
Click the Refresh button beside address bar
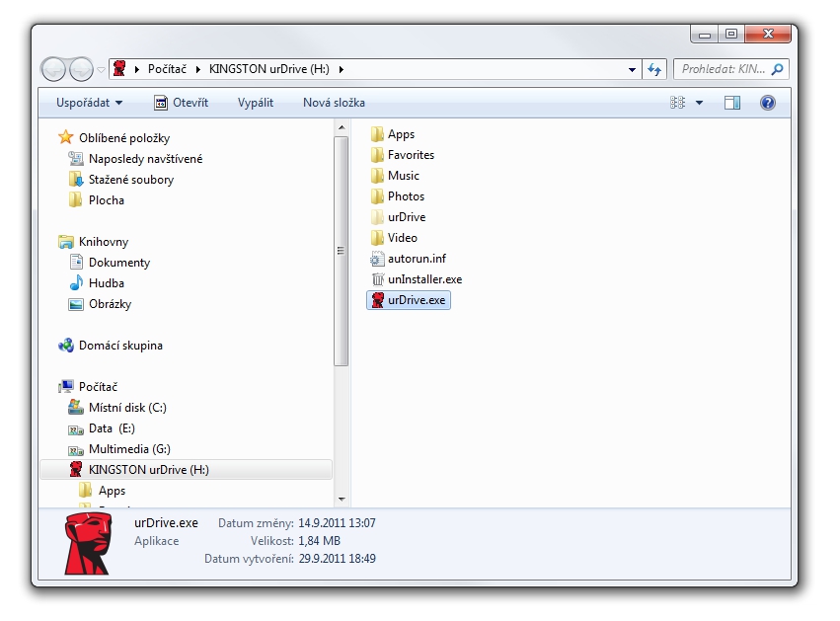click(654, 69)
